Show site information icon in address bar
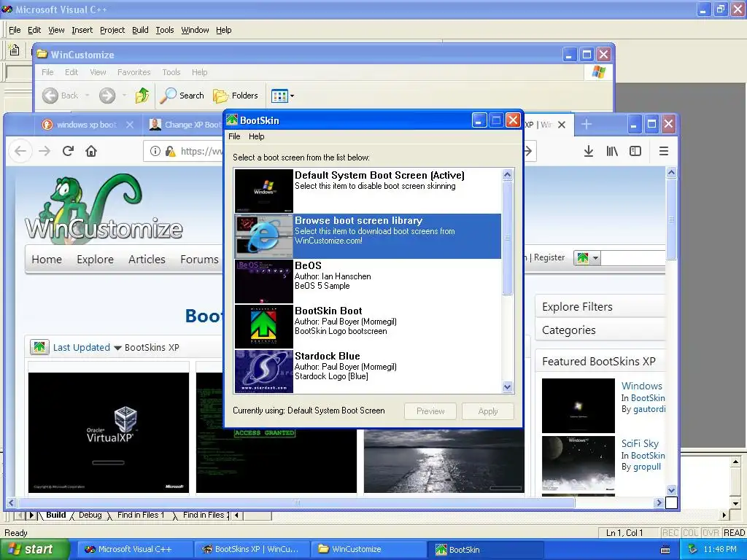Viewport: 747px width, 560px height. pyautogui.click(x=155, y=151)
